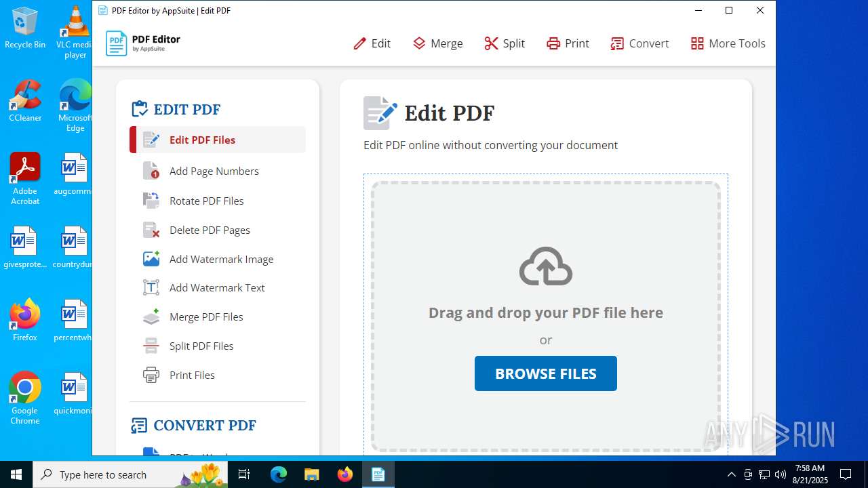The width and height of the screenshot is (868, 488).
Task: Click the Add Page Numbers icon
Action: (151, 171)
